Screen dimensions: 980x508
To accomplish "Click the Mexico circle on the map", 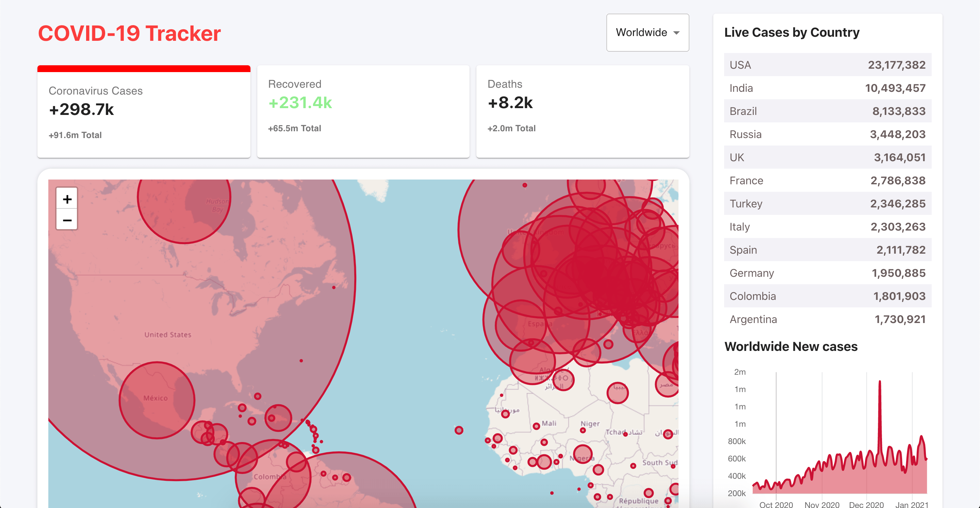I will click(157, 400).
